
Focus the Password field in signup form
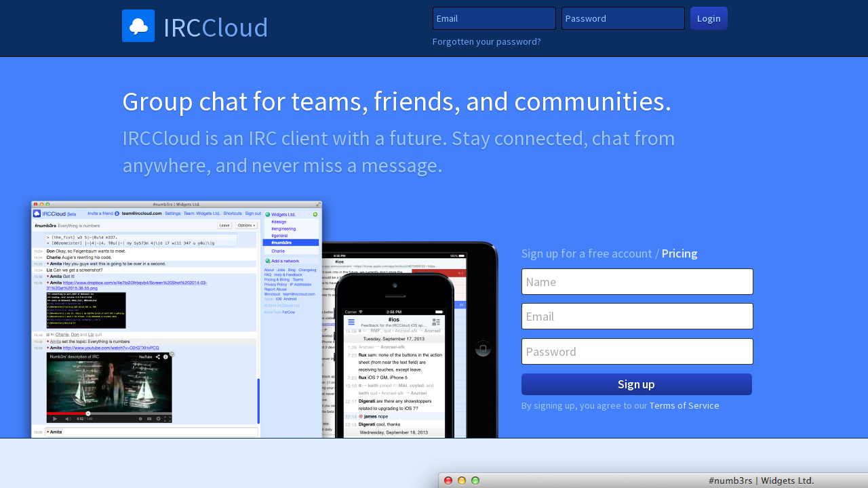637,352
